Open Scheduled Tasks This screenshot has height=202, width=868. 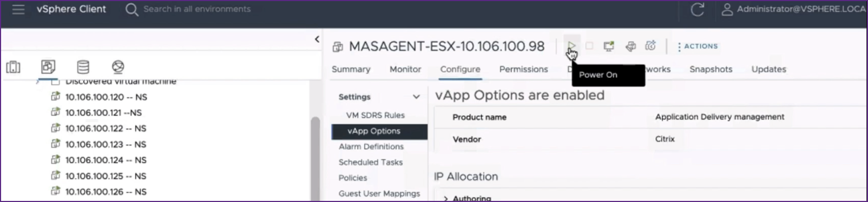pyautogui.click(x=371, y=162)
